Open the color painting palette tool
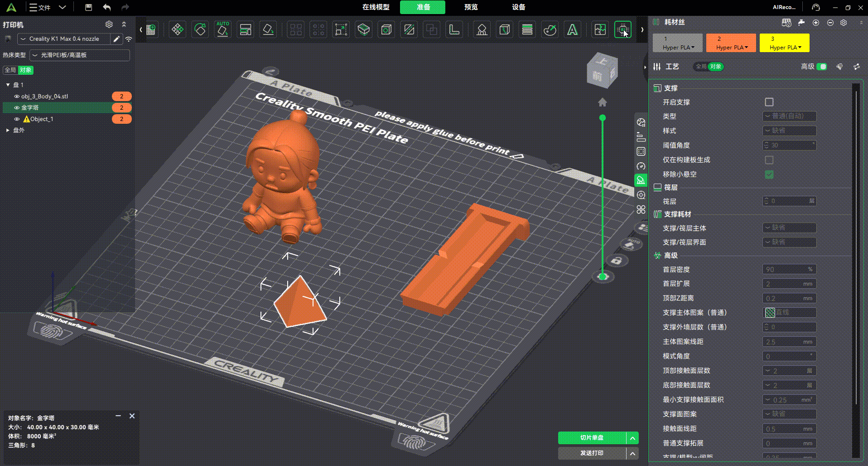This screenshot has width=868, height=466. [550, 30]
